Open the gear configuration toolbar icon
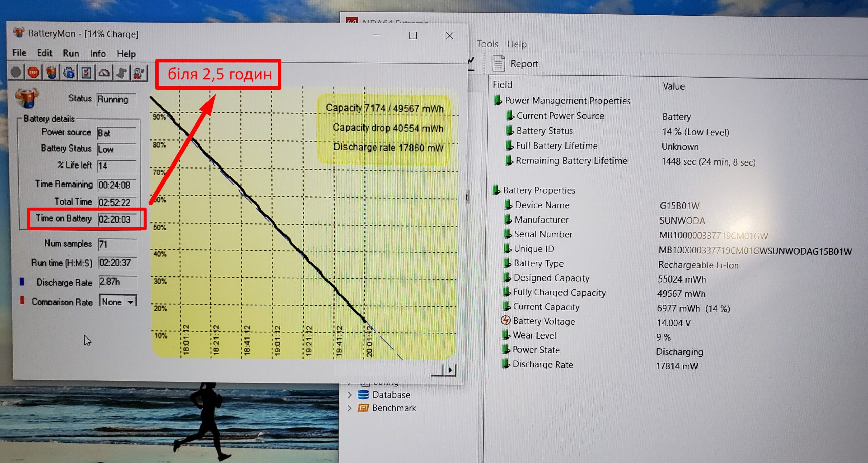 point(69,73)
